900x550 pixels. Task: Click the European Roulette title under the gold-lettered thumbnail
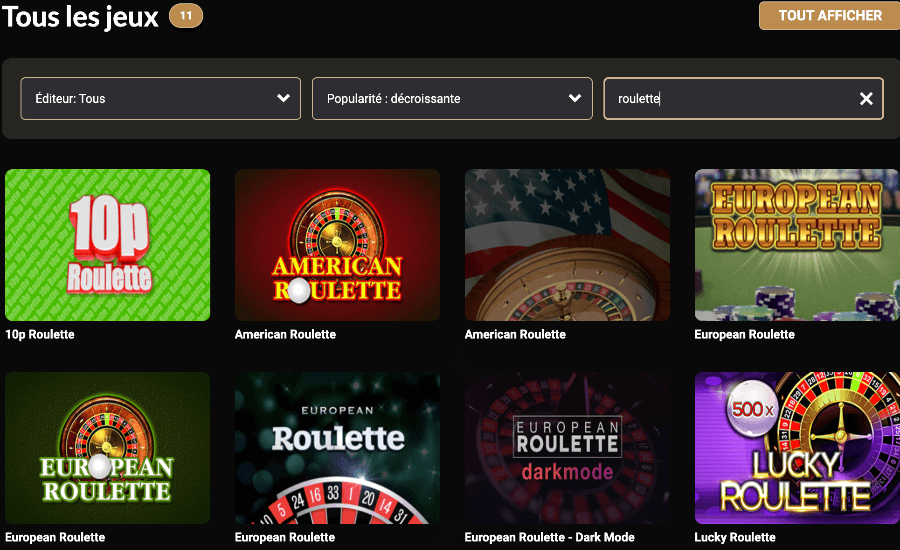pos(744,334)
